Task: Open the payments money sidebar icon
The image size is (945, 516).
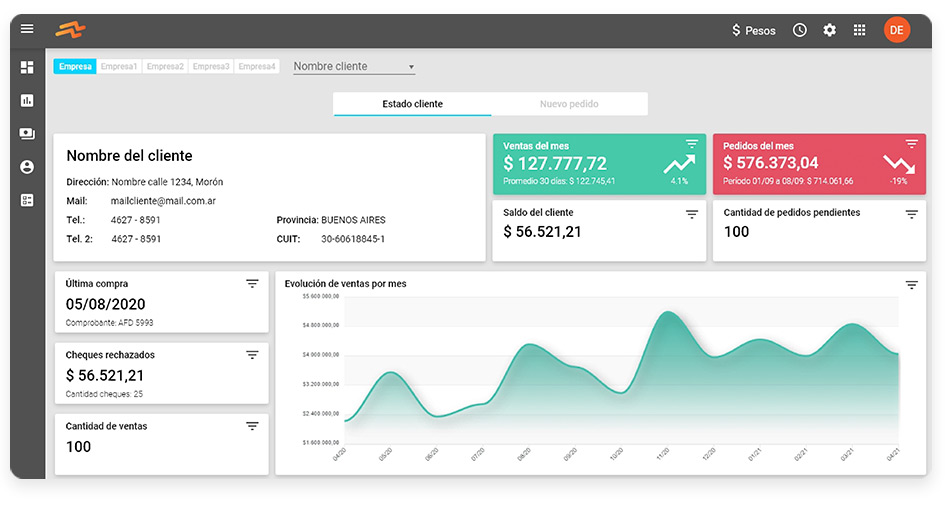Action: coord(27,133)
